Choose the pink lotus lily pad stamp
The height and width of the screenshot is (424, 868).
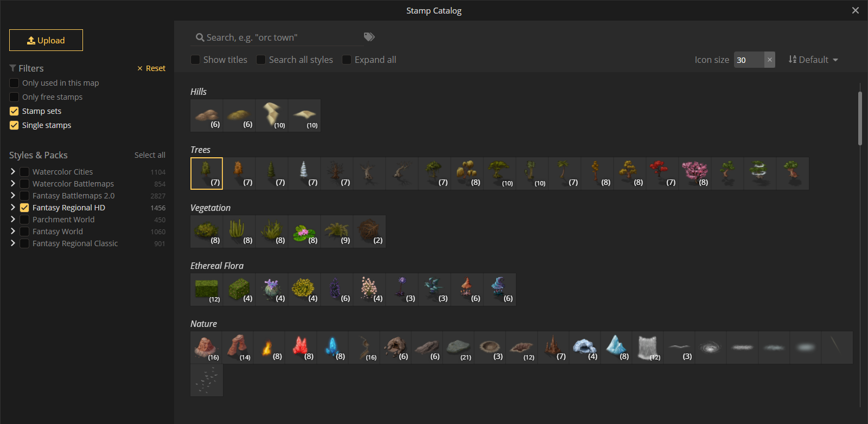304,232
